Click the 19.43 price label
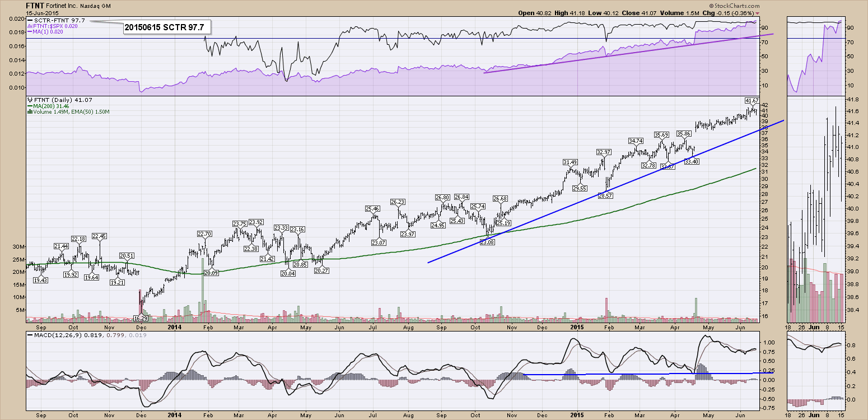The width and height of the screenshot is (868, 420). 40,280
